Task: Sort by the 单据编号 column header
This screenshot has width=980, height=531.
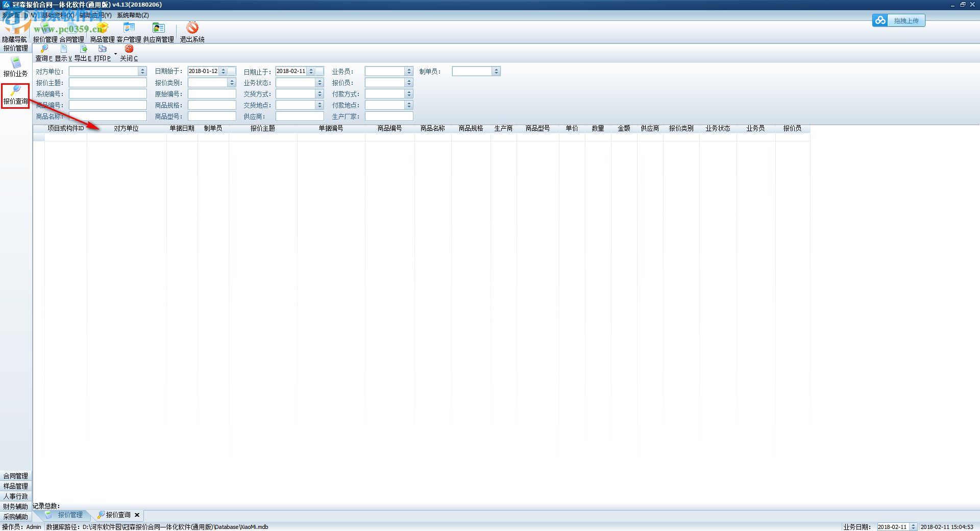Action: click(331, 129)
